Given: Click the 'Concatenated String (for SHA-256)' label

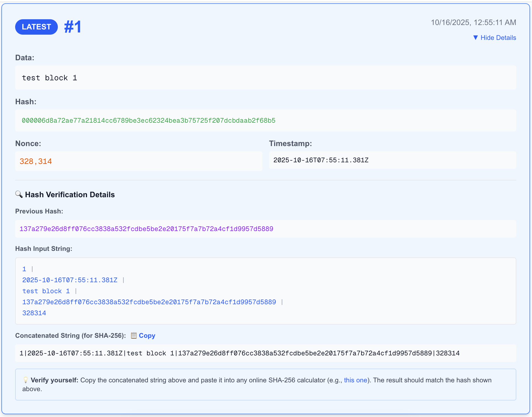Looking at the screenshot, I should coord(71,336).
